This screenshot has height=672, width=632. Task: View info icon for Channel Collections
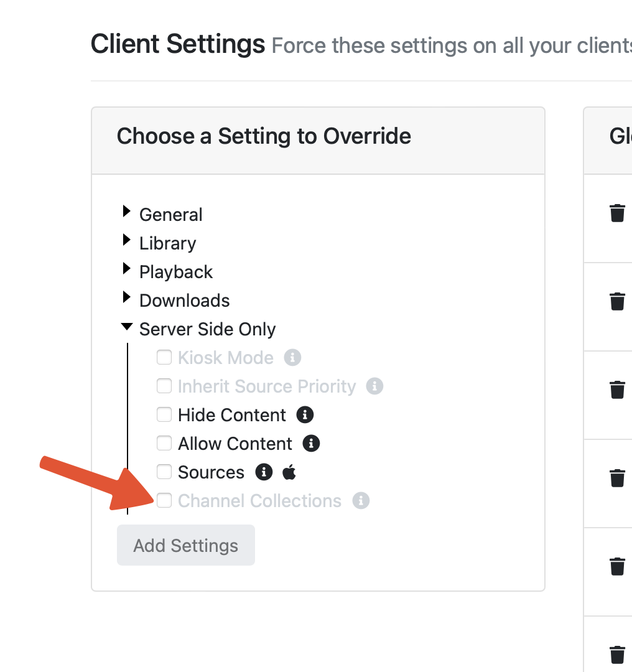tap(361, 501)
